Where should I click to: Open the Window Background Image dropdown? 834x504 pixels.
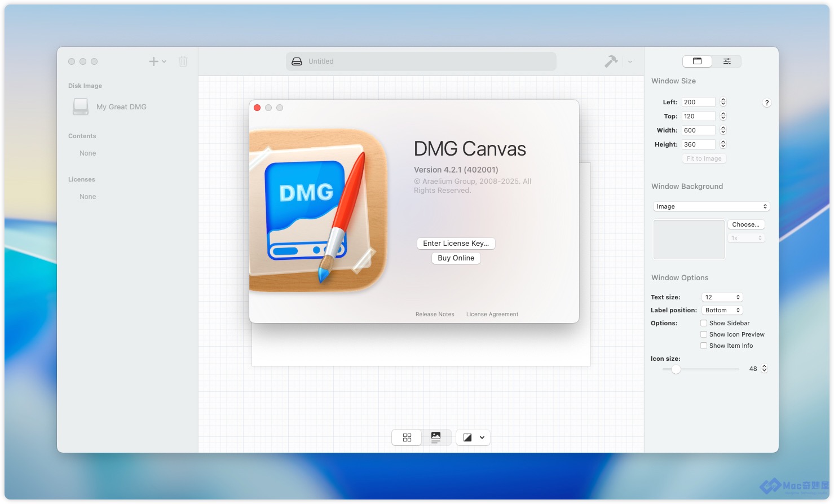coord(711,206)
